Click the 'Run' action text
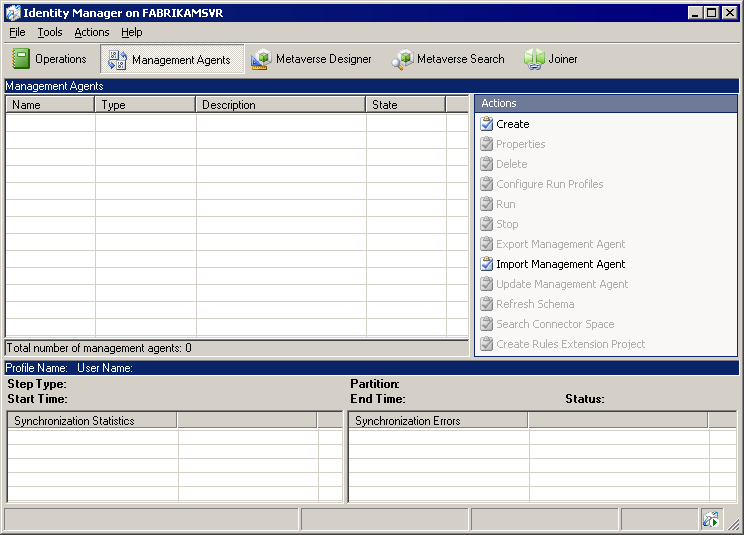The width and height of the screenshot is (744, 535). pos(506,204)
